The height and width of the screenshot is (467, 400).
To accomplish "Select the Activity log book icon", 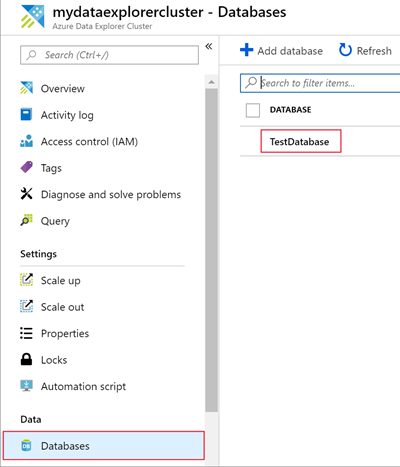I will pyautogui.click(x=26, y=114).
